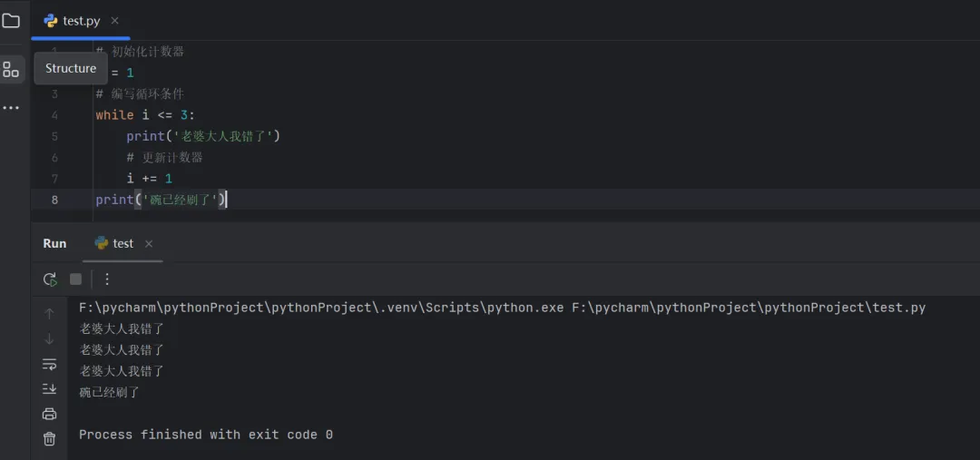The image size is (980, 460).
Task: Open the Structure tool window
Action: point(11,69)
